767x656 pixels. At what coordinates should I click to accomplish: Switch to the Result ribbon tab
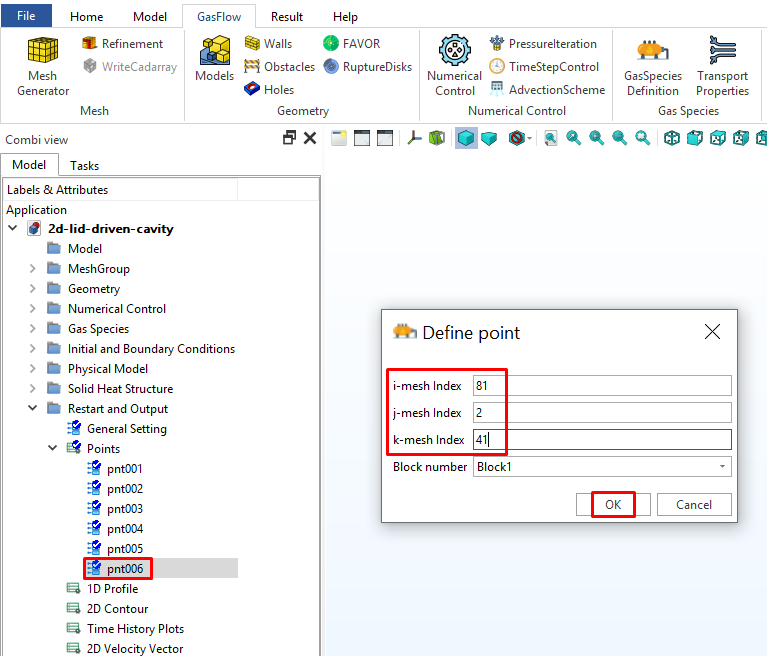click(x=287, y=17)
